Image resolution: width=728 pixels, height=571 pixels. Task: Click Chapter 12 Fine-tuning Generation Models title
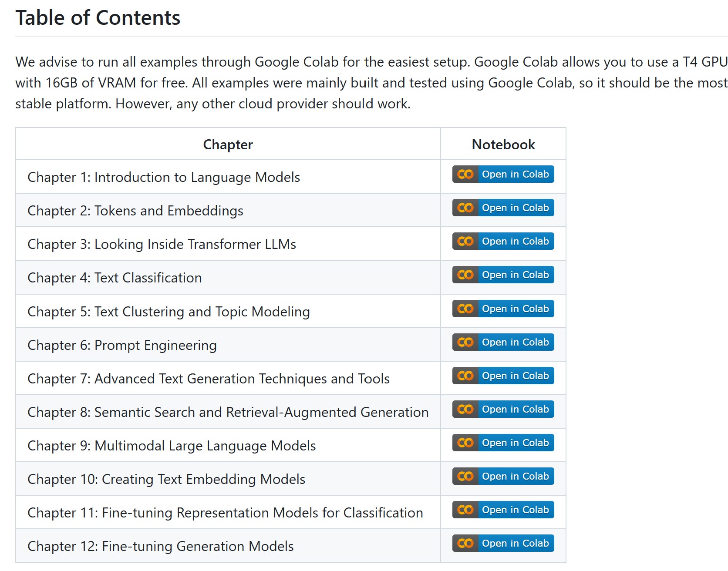coord(160,547)
